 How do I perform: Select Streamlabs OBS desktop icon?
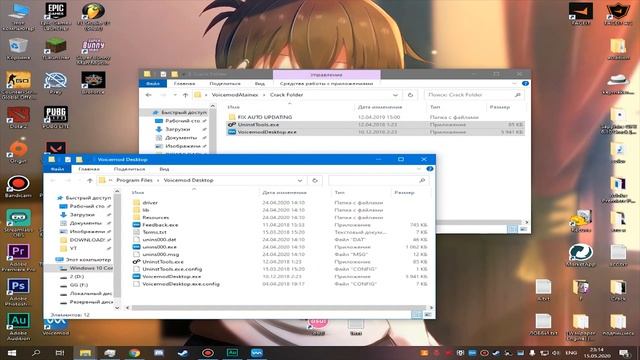tap(18, 223)
